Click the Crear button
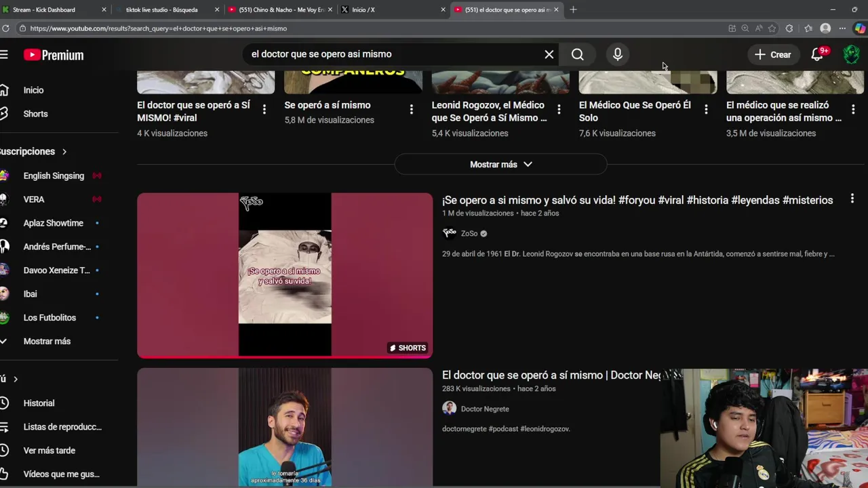 772,54
